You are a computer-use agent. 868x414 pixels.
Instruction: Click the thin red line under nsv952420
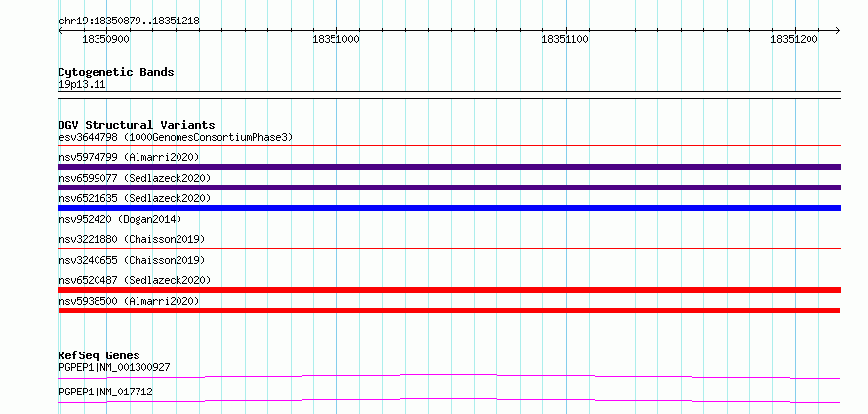coord(449,228)
